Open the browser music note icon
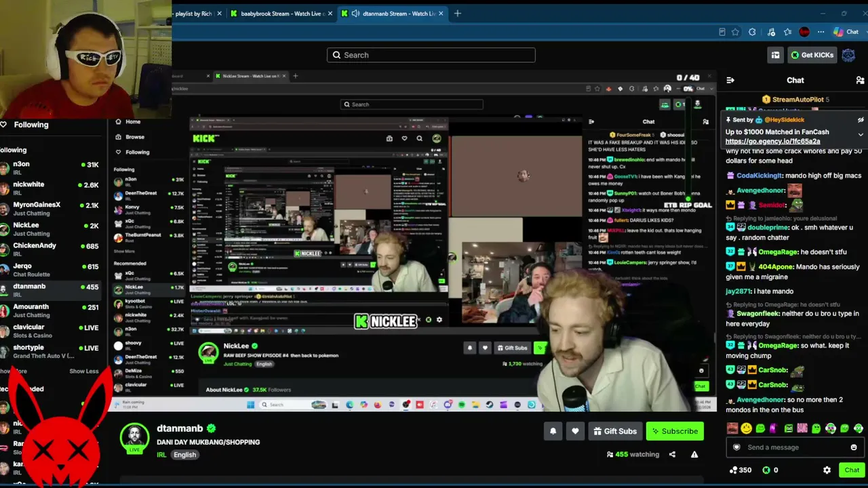The width and height of the screenshot is (868, 488). coord(771,32)
